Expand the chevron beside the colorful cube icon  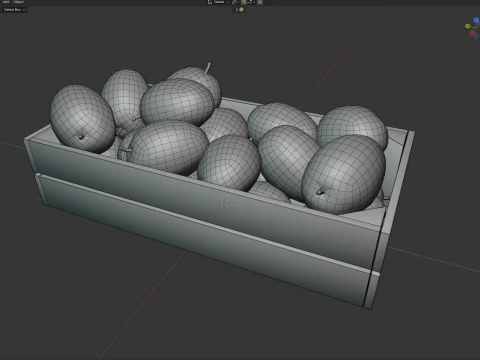click(237, 10)
